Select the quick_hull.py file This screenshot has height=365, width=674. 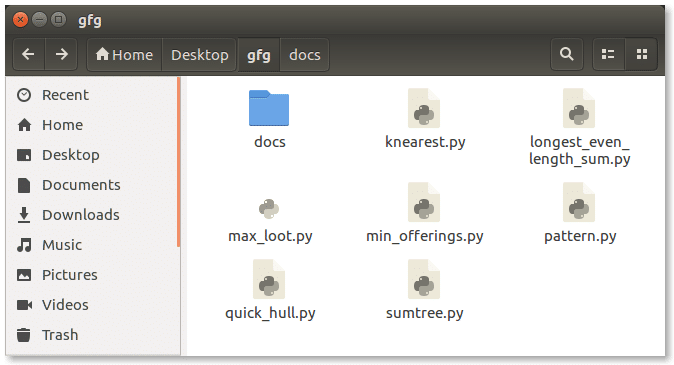[270, 290]
